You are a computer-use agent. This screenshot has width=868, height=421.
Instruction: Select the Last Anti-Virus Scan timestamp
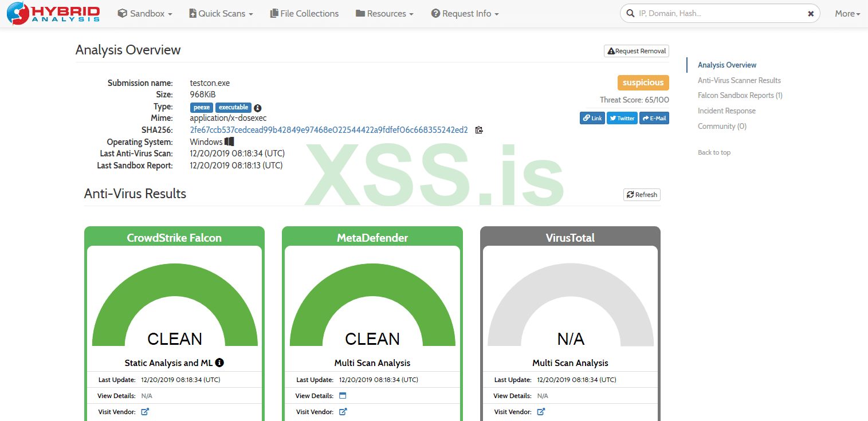pyautogui.click(x=237, y=154)
